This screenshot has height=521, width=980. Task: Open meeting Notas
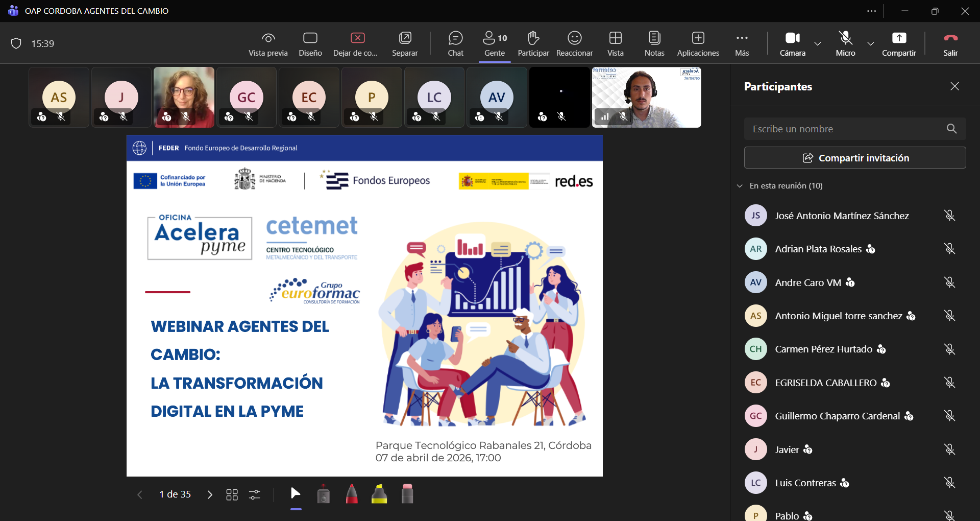coord(654,43)
